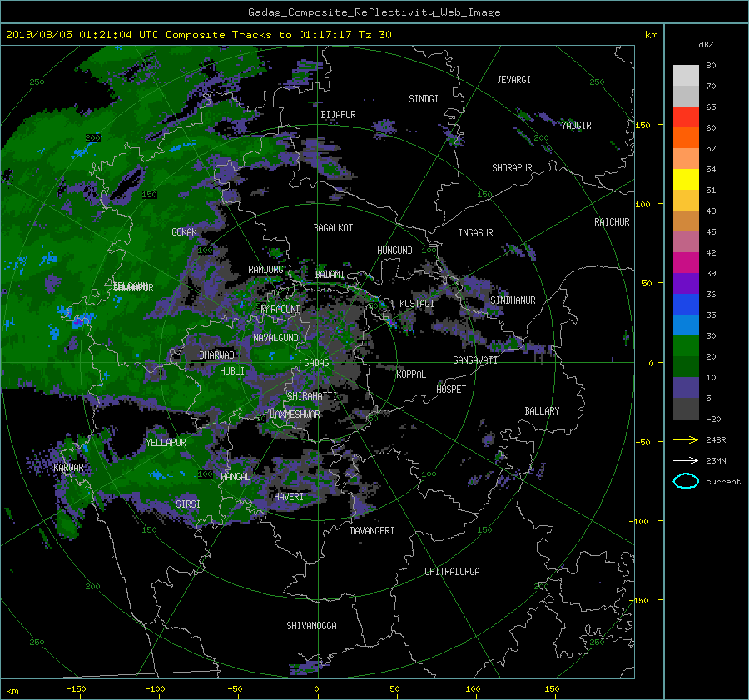
Task: Click the HUBLI city label
Action: [232, 371]
